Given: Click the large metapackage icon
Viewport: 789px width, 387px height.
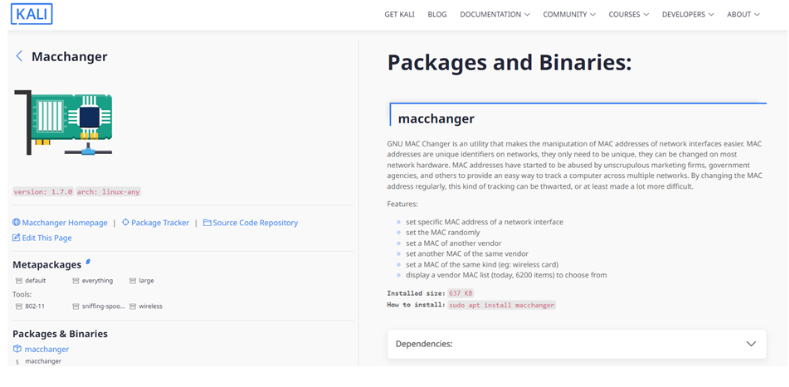Looking at the screenshot, I should point(133,280).
